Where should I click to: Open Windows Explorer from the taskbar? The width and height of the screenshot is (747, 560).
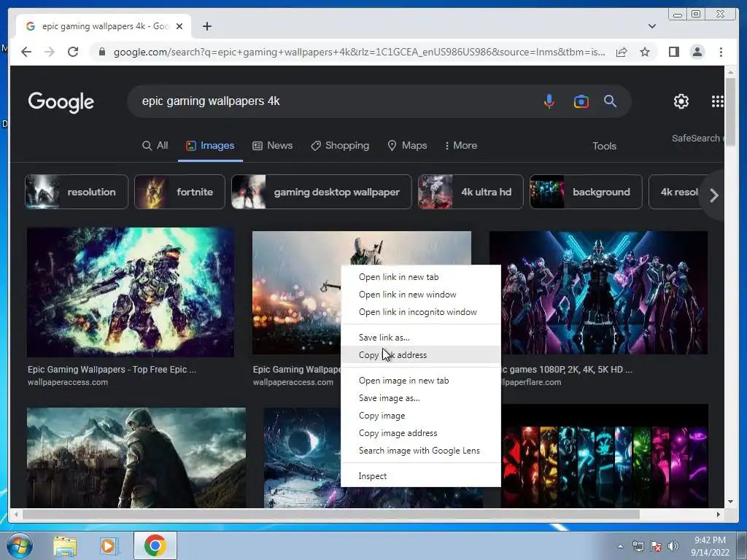point(65,546)
